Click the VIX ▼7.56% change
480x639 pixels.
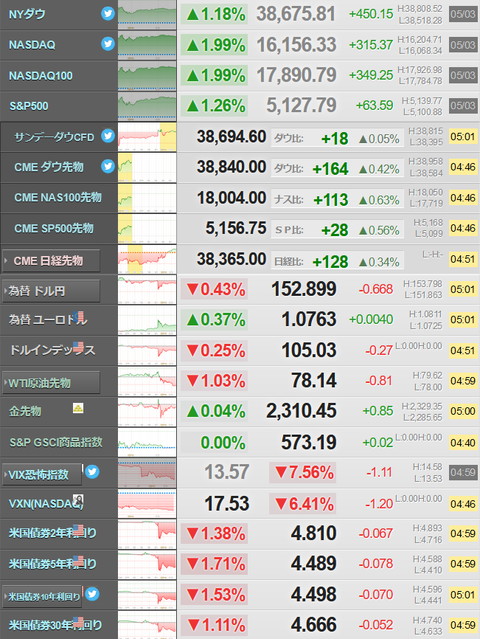(303, 472)
